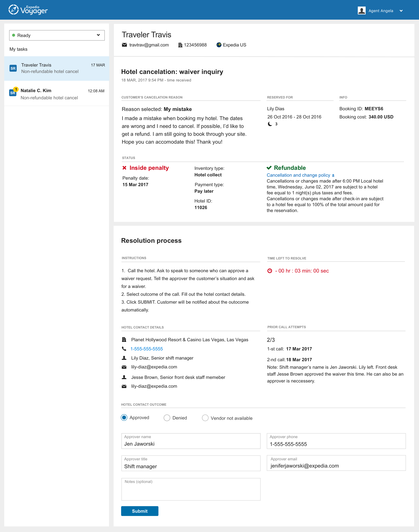Click the phone icon in hotel contact details

click(124, 349)
